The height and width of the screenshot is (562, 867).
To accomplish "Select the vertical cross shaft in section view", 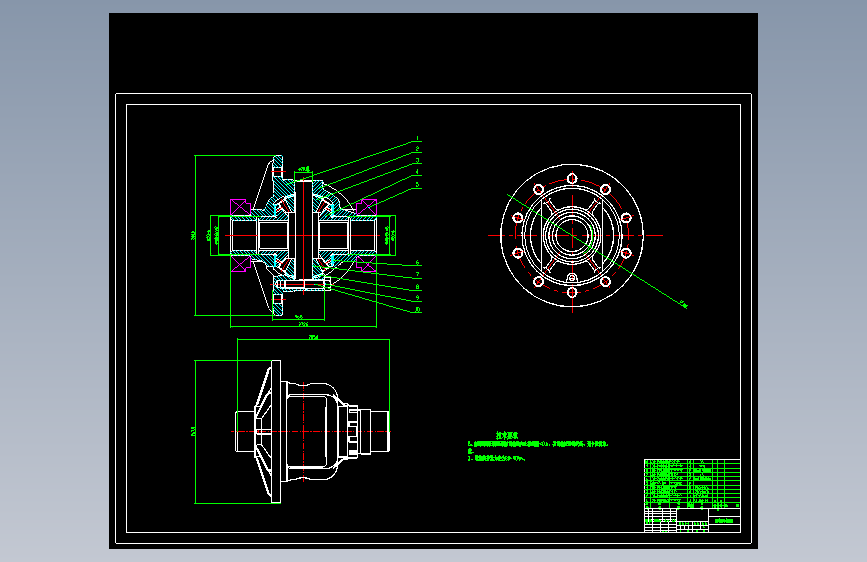I will [x=304, y=230].
